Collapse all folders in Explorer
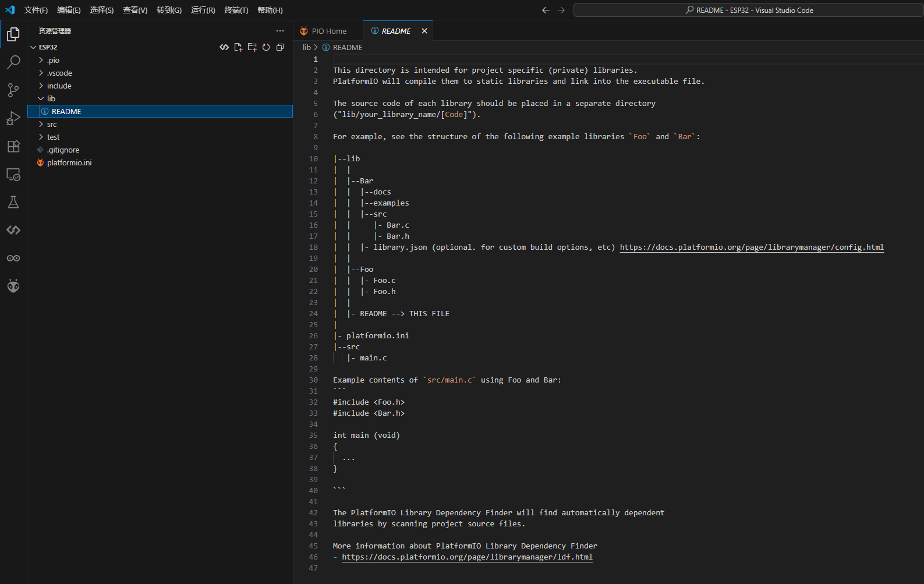 coord(280,47)
